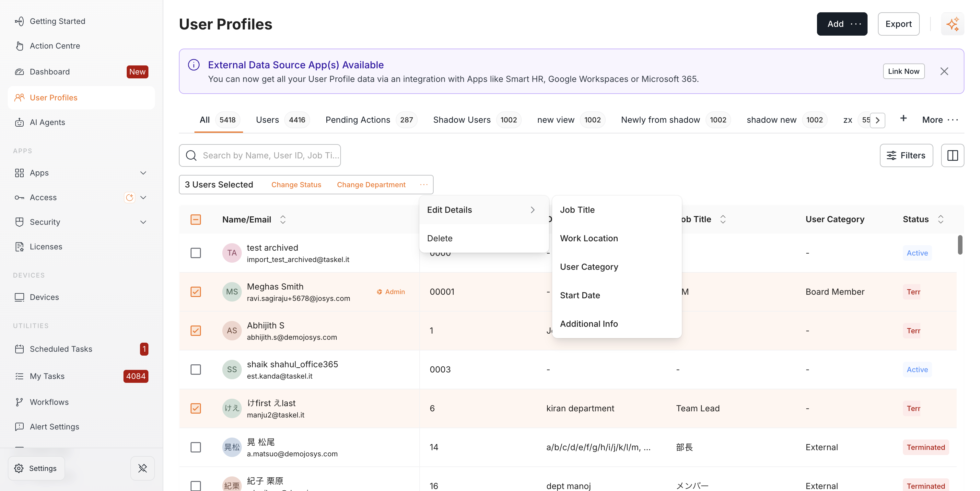Image resolution: width=980 pixels, height=491 pixels.
Task: Check the a.matsuo@demojosys.com row checkbox
Action: tap(195, 447)
